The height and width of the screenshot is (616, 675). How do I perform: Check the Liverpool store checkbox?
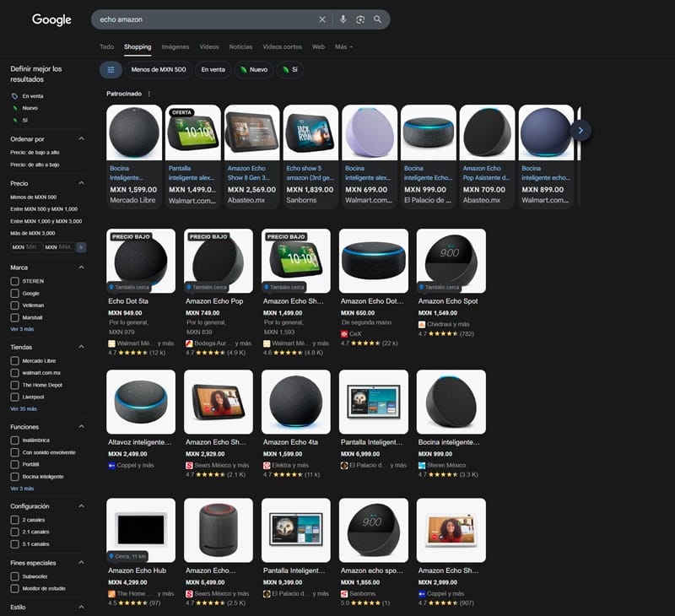[14, 397]
